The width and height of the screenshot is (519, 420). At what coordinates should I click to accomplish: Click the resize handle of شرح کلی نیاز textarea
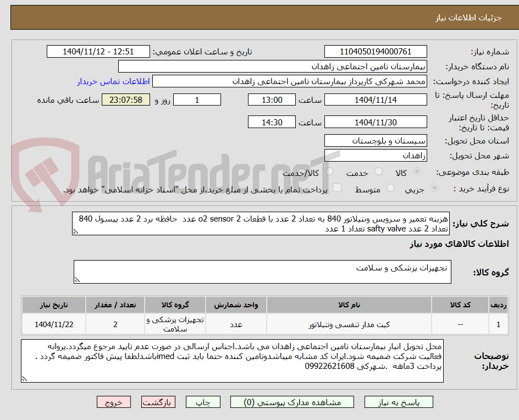(75, 231)
